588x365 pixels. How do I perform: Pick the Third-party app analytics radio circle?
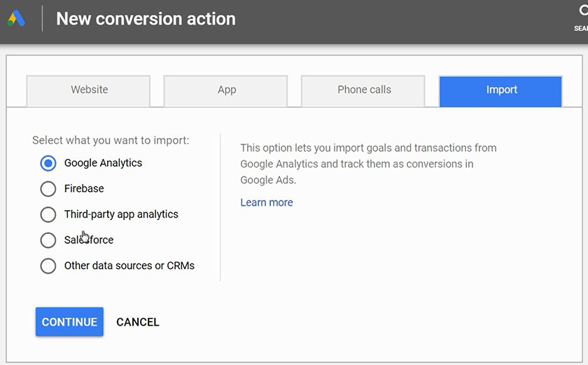point(48,214)
